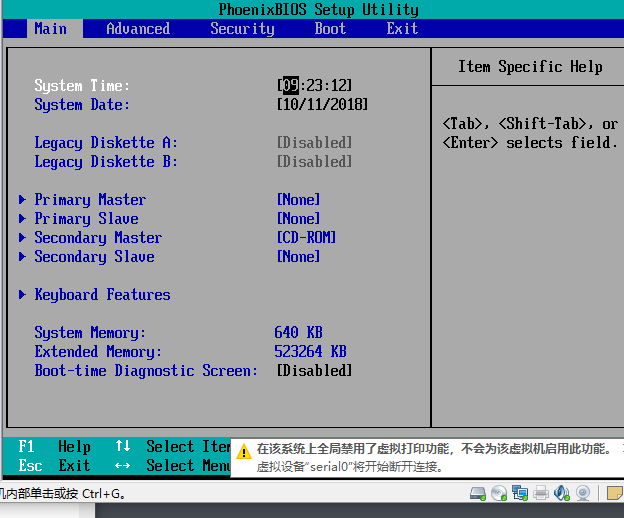
Task: Click the System Time label
Action: pyautogui.click(x=82, y=86)
